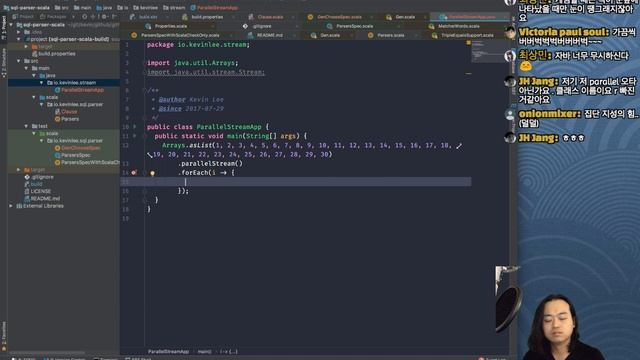
Task: Switch to the .gitignore editor tab
Action: click(x=262, y=26)
